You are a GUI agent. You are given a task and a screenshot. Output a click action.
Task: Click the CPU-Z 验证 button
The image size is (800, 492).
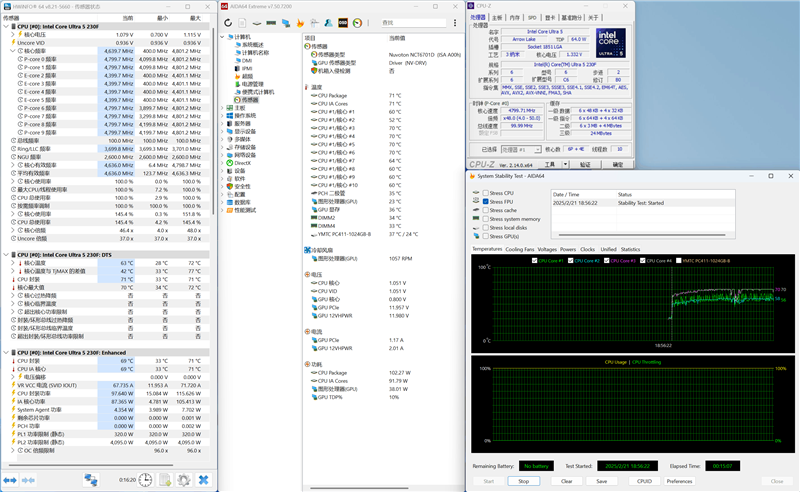(584, 164)
